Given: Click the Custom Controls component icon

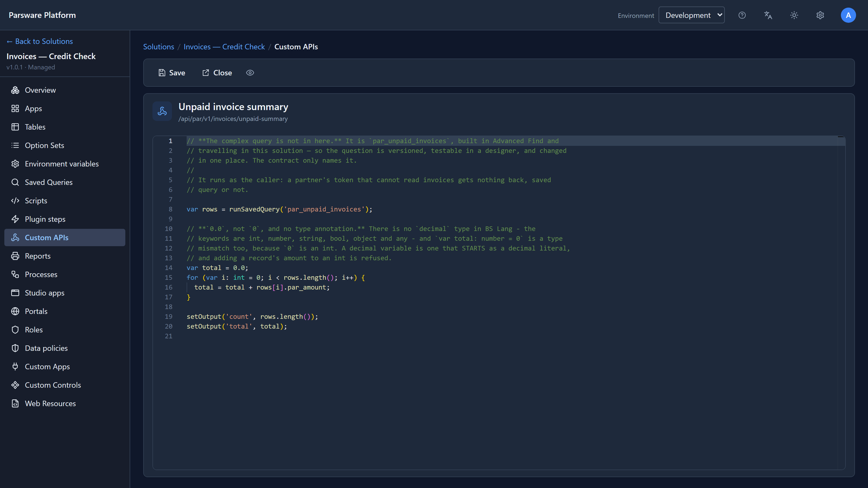Looking at the screenshot, I should [x=15, y=385].
